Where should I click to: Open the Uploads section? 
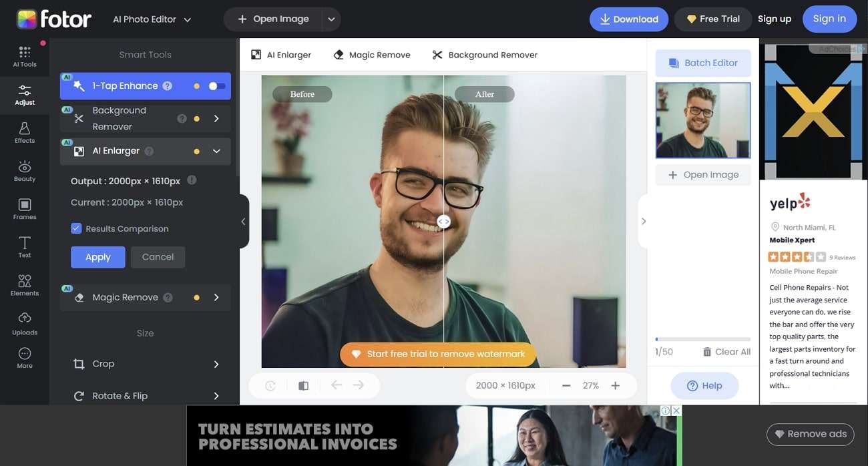pos(25,322)
